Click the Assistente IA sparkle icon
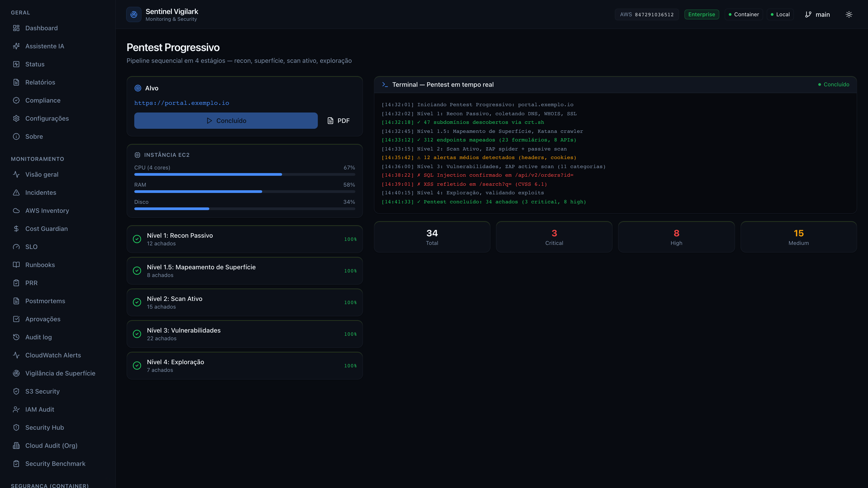The image size is (868, 488). 16,46
